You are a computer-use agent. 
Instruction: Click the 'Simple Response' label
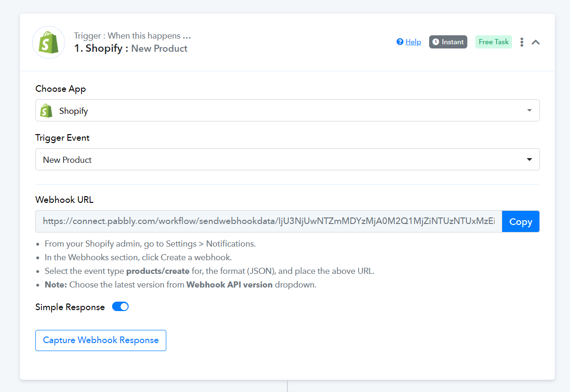point(70,307)
